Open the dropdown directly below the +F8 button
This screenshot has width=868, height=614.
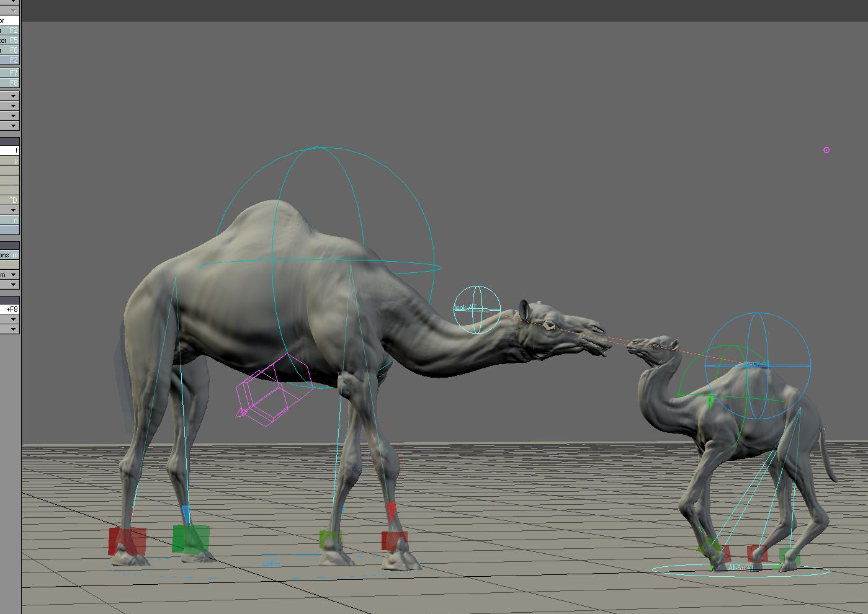click(14, 319)
